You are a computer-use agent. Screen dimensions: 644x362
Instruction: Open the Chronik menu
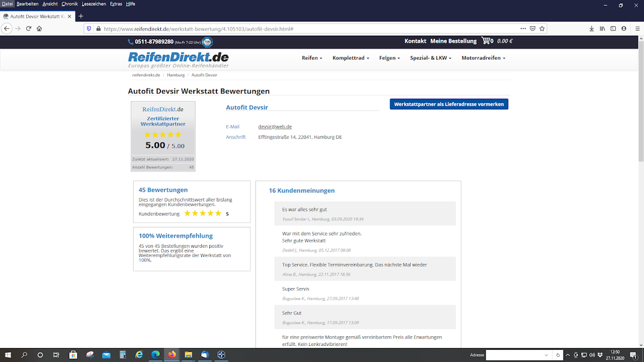70,4
